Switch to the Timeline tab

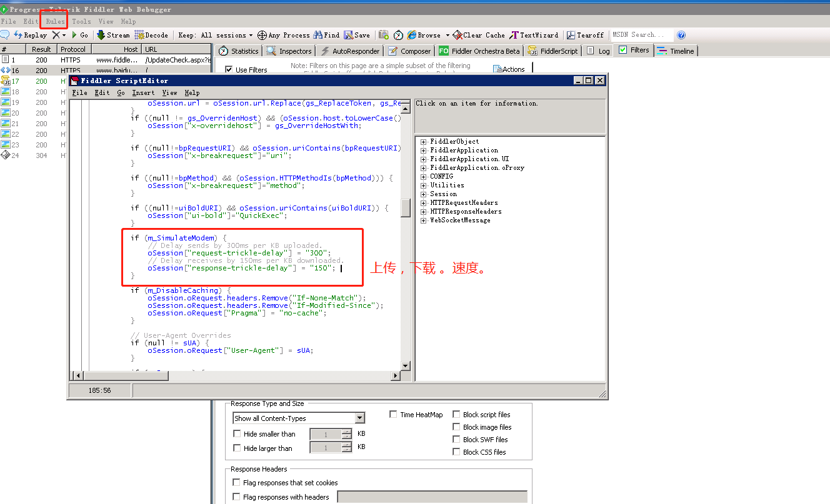(x=676, y=51)
